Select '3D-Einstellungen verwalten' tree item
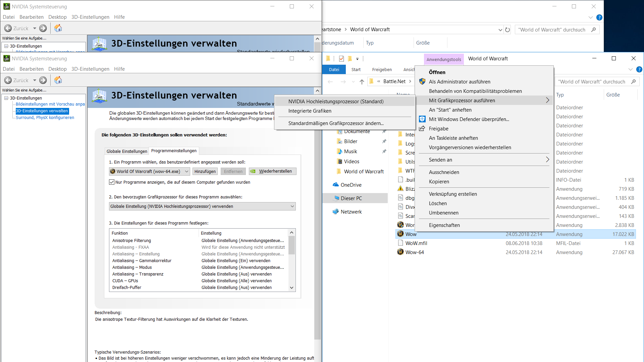This screenshot has width=644, height=362. click(x=42, y=111)
